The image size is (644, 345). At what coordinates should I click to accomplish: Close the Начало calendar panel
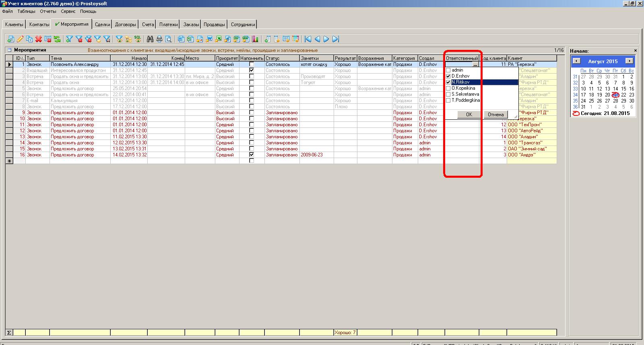pos(636,51)
